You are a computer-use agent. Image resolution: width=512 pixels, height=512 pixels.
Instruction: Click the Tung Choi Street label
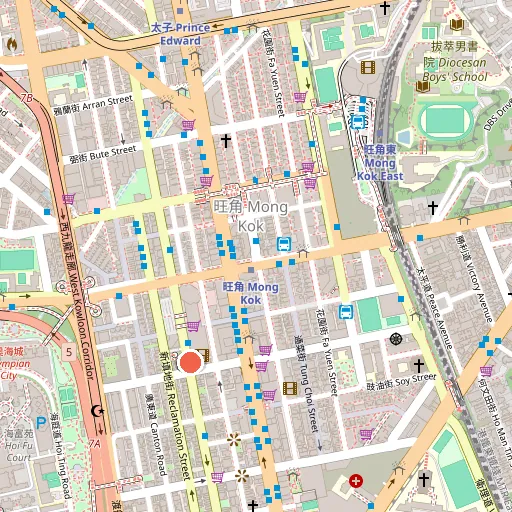(x=307, y=384)
